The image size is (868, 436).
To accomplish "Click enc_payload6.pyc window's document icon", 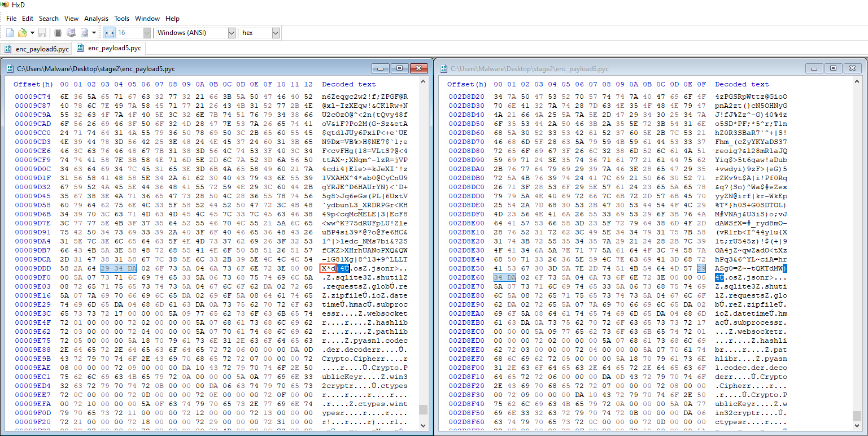I will coord(443,68).
